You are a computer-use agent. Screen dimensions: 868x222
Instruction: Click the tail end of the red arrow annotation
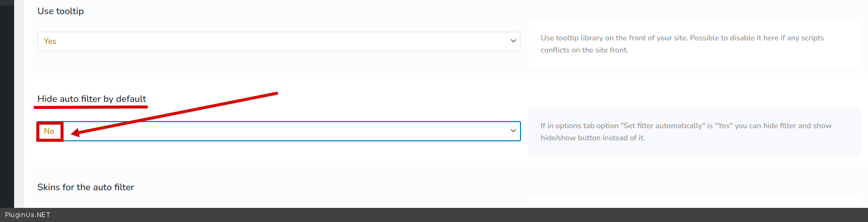coord(275,93)
